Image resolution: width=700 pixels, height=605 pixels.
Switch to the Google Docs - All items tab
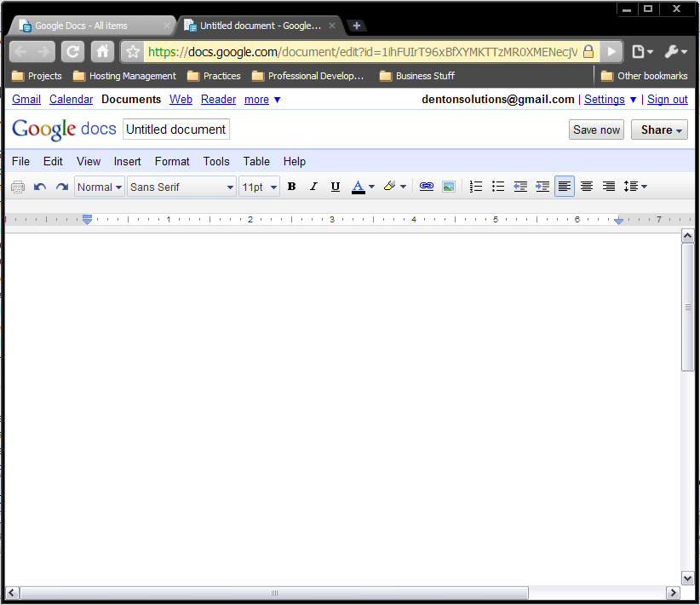tap(90, 26)
